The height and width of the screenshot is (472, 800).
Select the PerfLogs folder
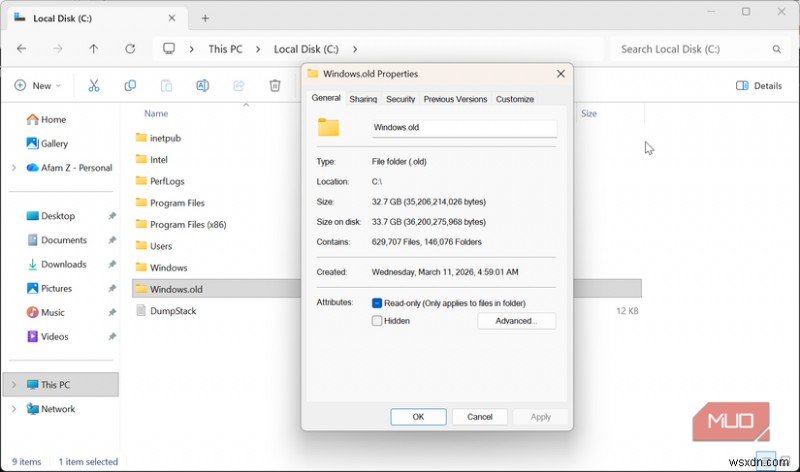click(160, 181)
